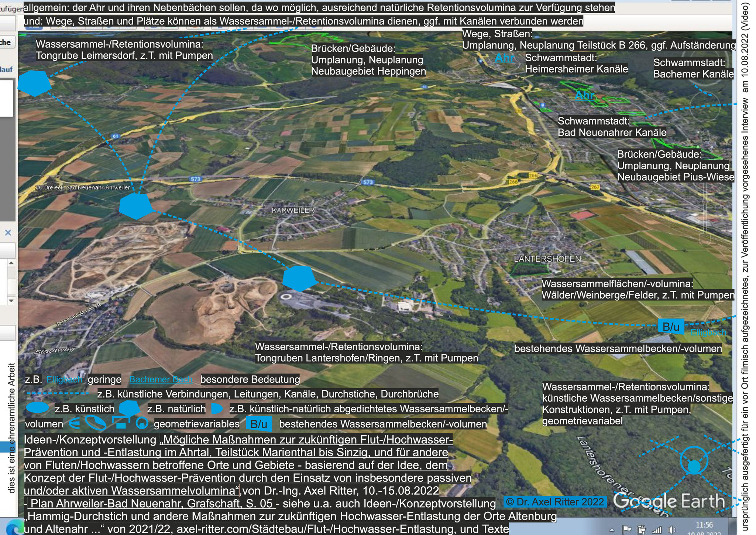
Task: Click the LANTERSHOFEN place label on map
Action: tap(547, 259)
